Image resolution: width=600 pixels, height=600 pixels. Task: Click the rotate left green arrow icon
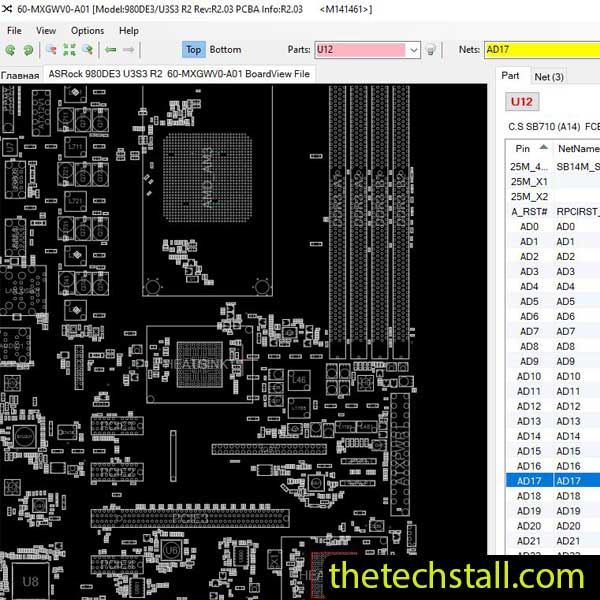click(10, 49)
